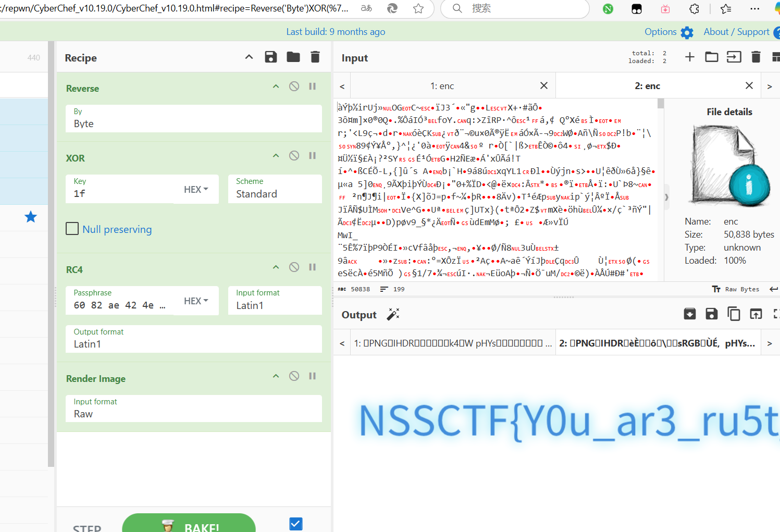Toggle the Auto Bake checkbox

(296, 524)
